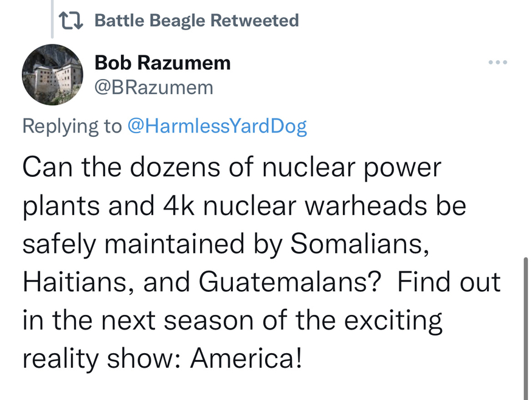Open the three-dot more options menu
This screenshot has width=532, height=400.
497,63
